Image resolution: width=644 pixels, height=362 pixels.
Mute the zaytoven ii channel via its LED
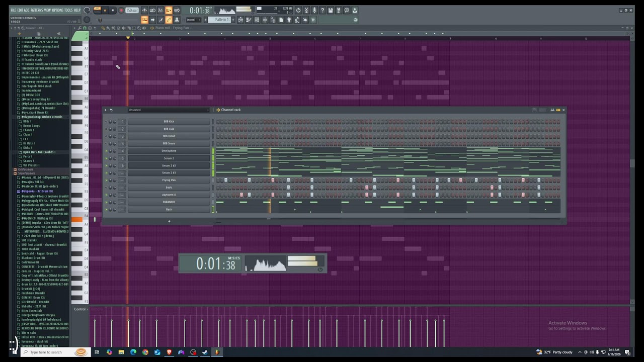[106, 195]
